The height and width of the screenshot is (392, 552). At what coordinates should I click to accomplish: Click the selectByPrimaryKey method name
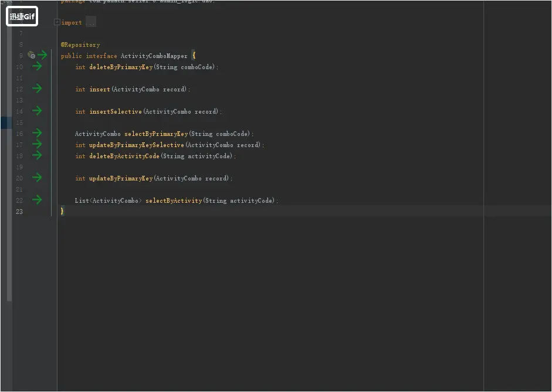click(x=156, y=134)
